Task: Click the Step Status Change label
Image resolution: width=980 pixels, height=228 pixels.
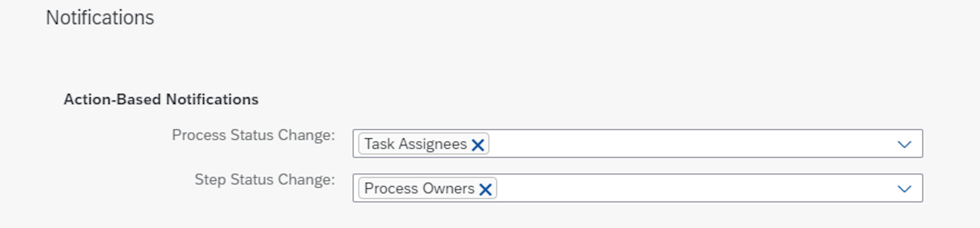Action: [264, 180]
